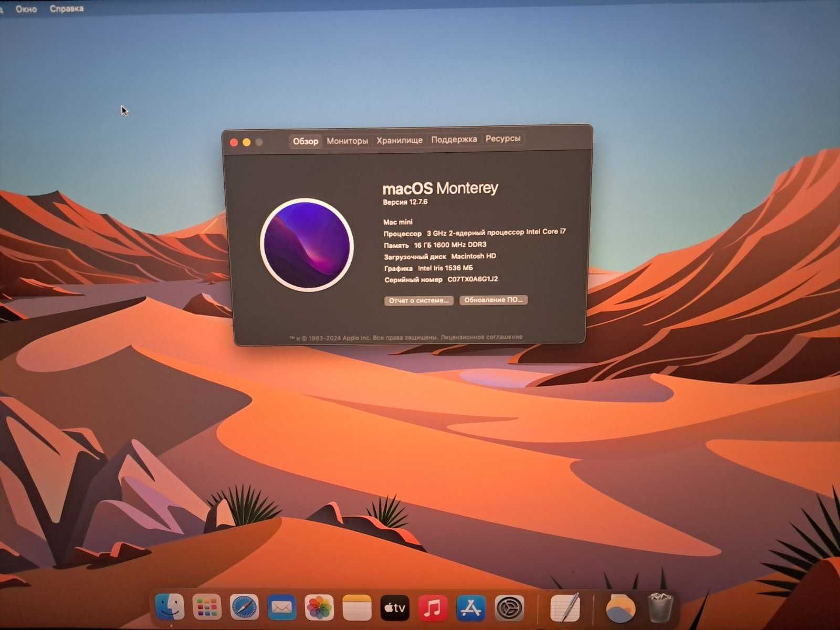The width and height of the screenshot is (840, 630).
Task: Open the macOS installer icon in dock
Action: [x=621, y=608]
